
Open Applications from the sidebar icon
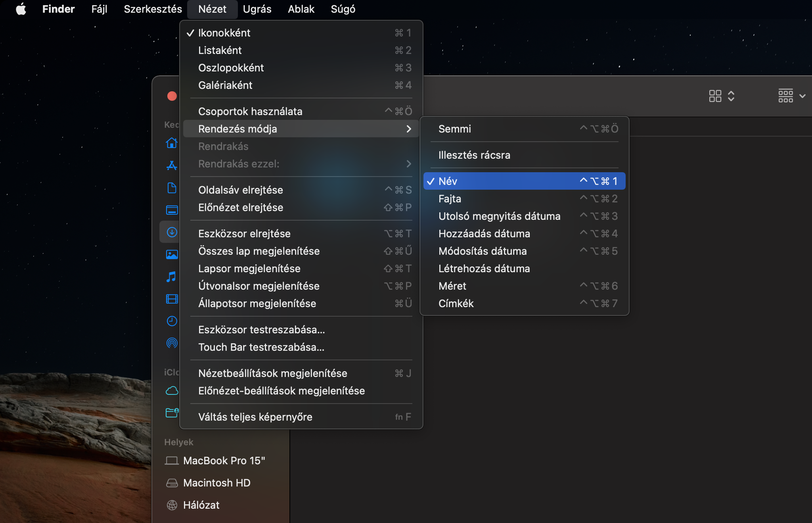[x=172, y=165]
